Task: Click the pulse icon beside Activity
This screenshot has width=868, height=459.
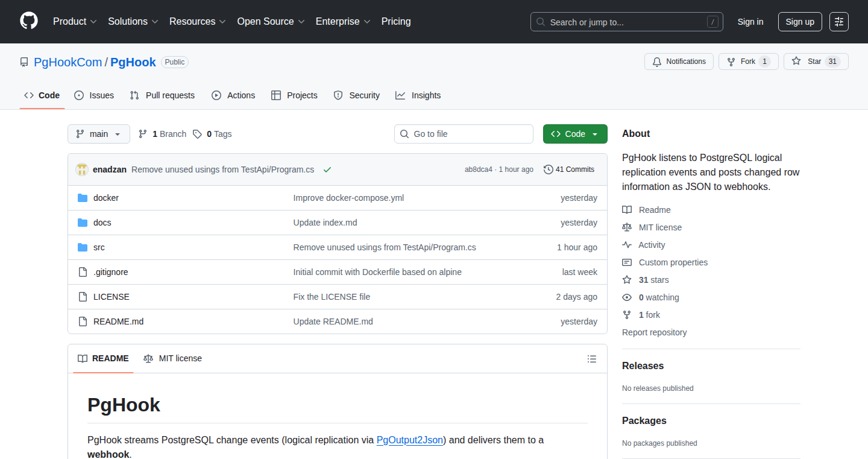Action: [x=627, y=245]
